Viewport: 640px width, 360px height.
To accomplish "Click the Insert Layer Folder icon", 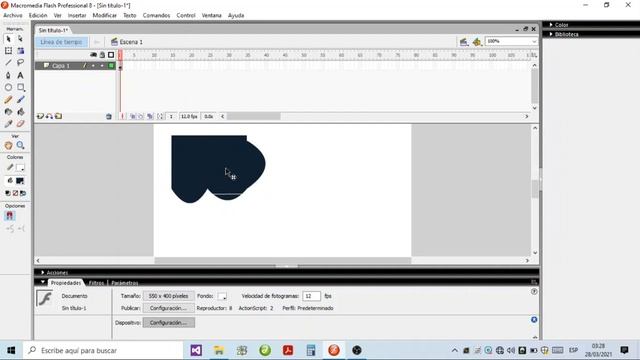I will coord(58,116).
